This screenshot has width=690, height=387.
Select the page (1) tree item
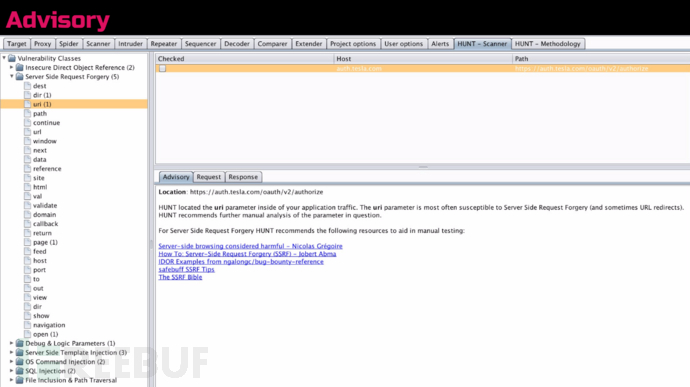tap(45, 242)
